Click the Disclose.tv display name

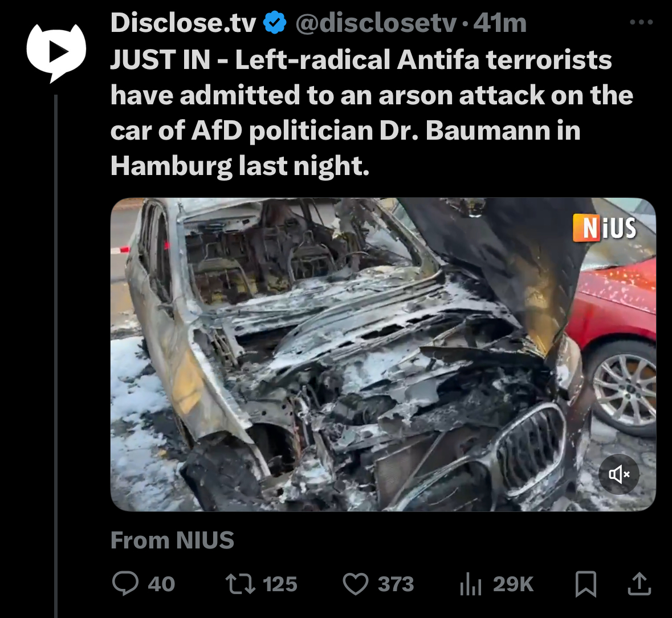[x=184, y=23]
